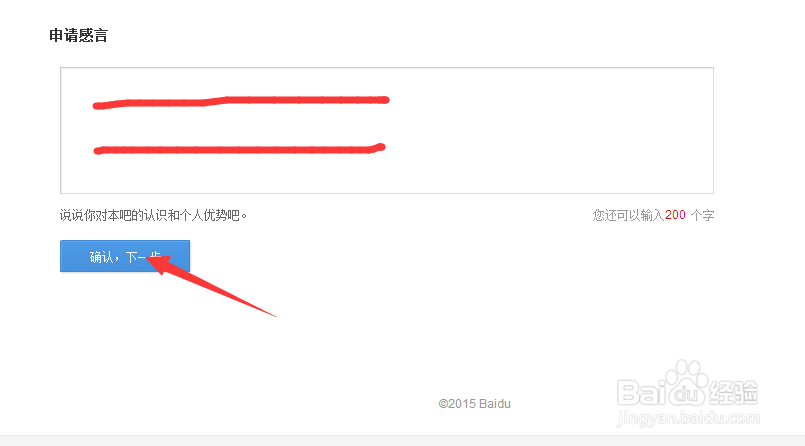Click the 您还可以输入 counter label

coord(628,215)
